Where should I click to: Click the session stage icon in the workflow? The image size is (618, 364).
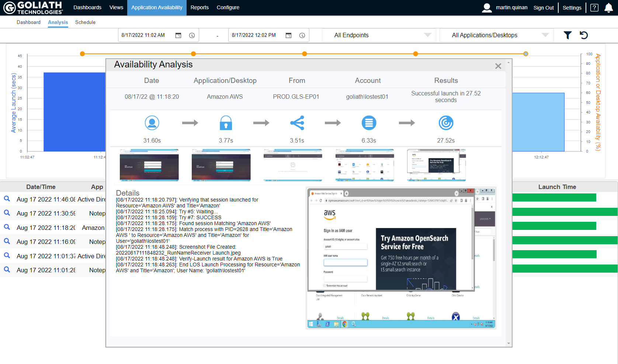point(369,123)
